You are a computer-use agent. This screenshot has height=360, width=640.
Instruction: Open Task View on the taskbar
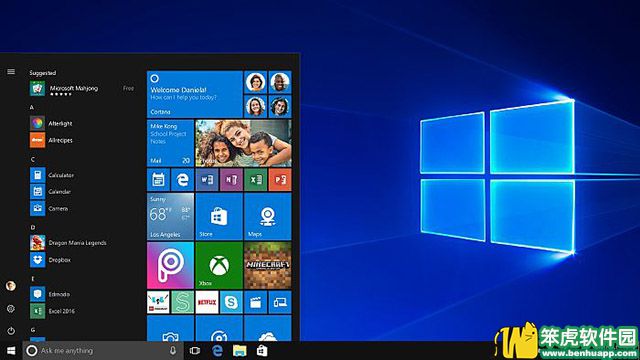coord(195,351)
